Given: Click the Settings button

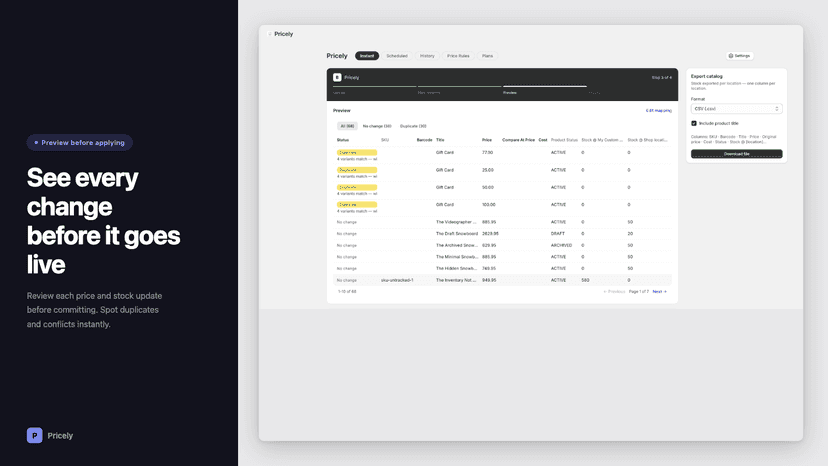Looking at the screenshot, I should click(739, 55).
